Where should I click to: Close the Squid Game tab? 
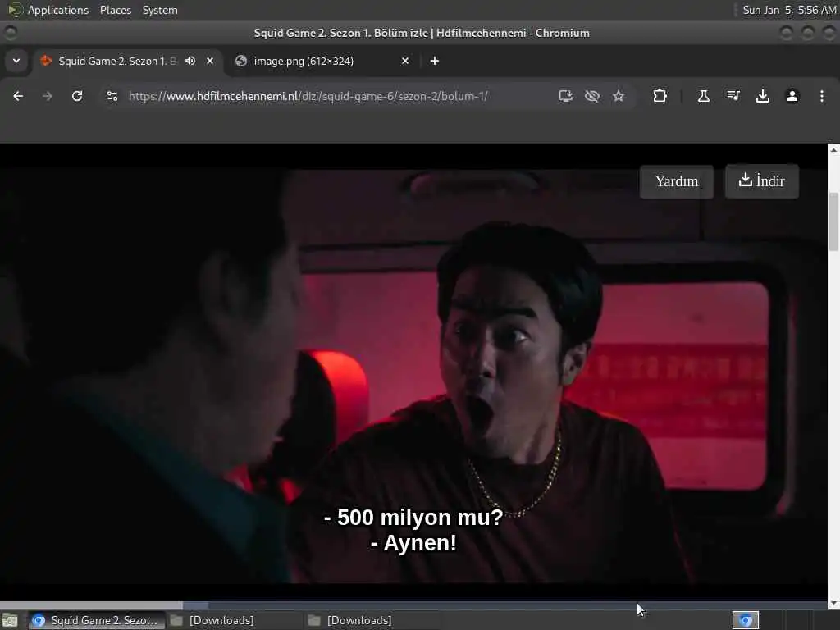pos(210,61)
